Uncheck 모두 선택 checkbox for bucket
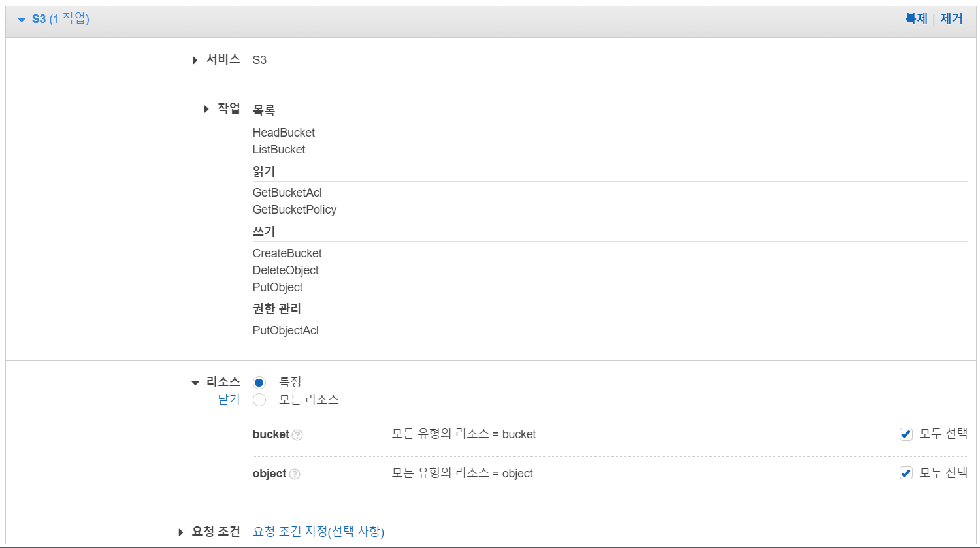980x548 pixels. 906,434
